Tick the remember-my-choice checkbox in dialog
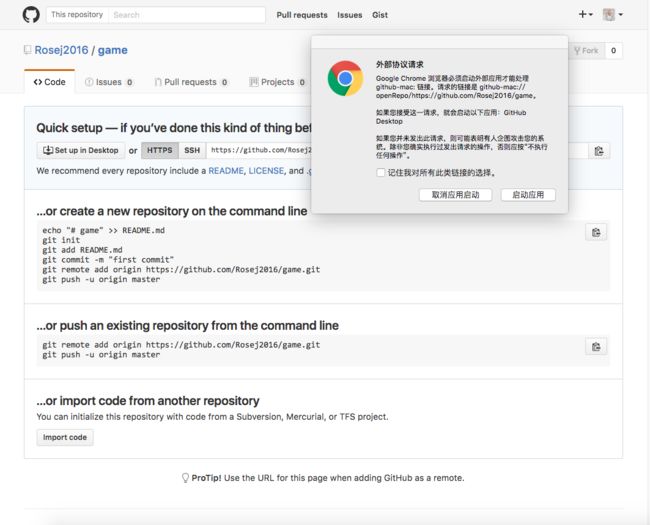The width and height of the screenshot is (650, 525). pos(380,173)
